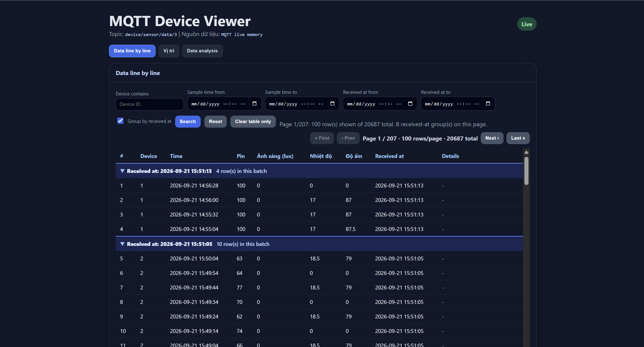Open calendar picker for Received at to

pos(488,104)
